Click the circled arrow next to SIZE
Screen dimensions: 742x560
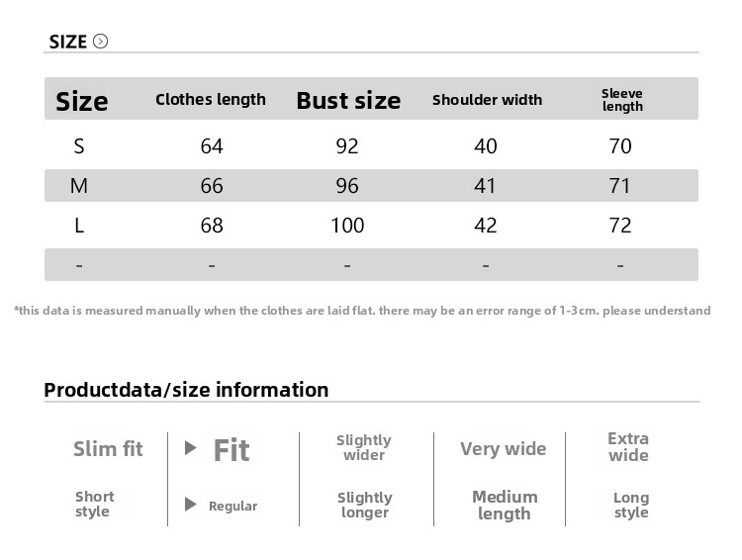pos(100,42)
